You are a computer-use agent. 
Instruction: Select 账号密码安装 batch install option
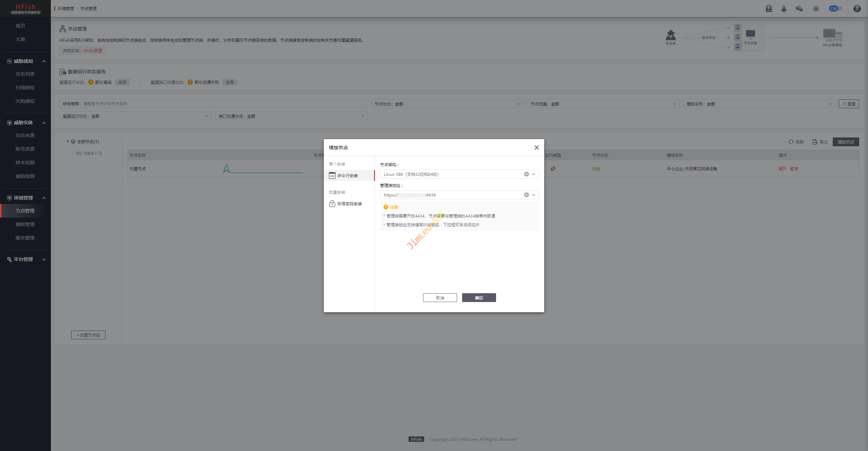(x=349, y=204)
